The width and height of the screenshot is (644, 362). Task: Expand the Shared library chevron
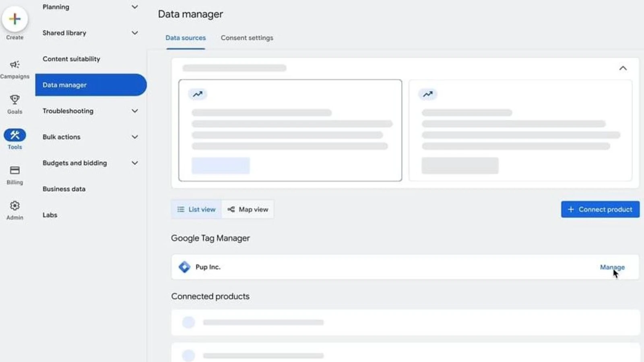click(x=135, y=33)
